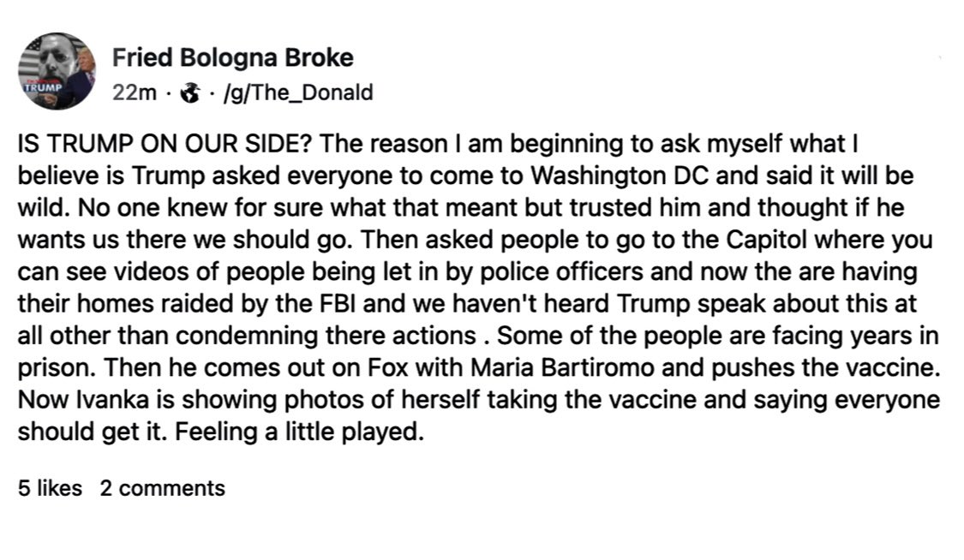
Task: Open the Fried Bologna Broke username link
Action: tap(233, 57)
